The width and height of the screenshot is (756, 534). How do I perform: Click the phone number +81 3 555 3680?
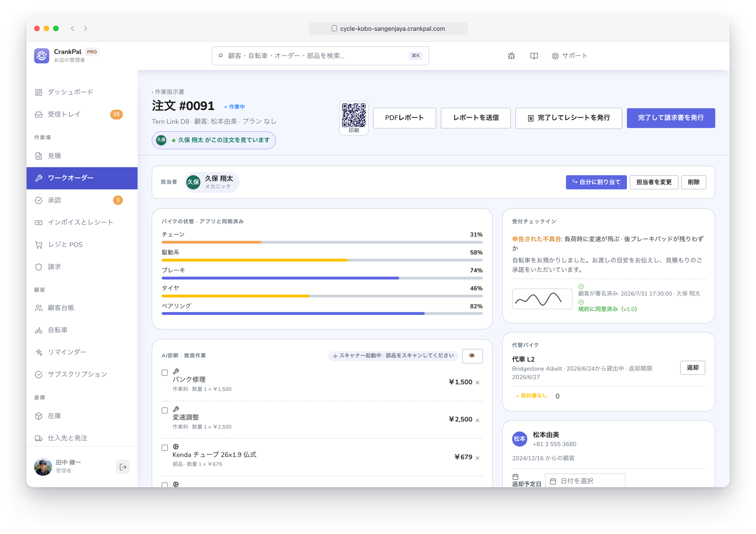tap(554, 444)
